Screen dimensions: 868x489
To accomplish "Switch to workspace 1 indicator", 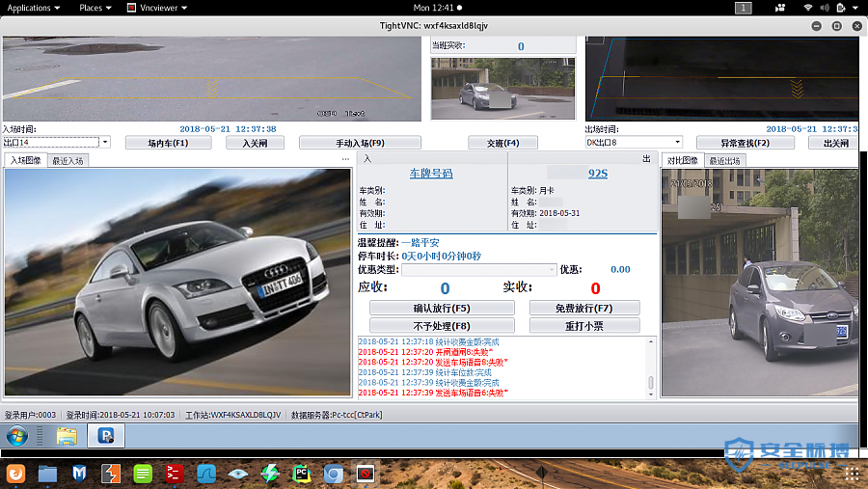I will [744, 8].
